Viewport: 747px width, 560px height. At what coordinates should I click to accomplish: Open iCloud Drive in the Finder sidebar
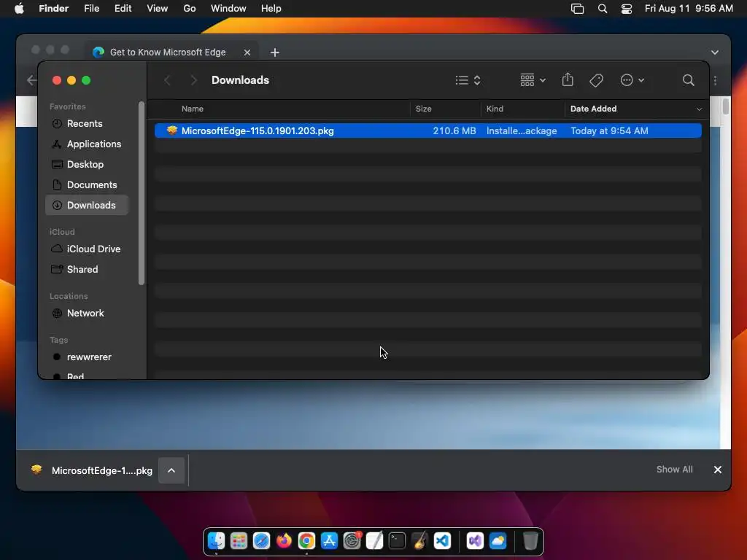click(x=87, y=249)
